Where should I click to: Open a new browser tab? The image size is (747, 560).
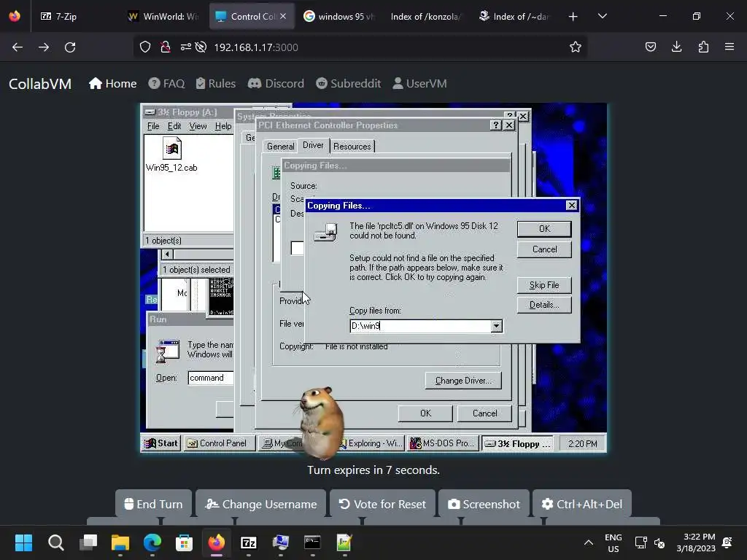[573, 16]
